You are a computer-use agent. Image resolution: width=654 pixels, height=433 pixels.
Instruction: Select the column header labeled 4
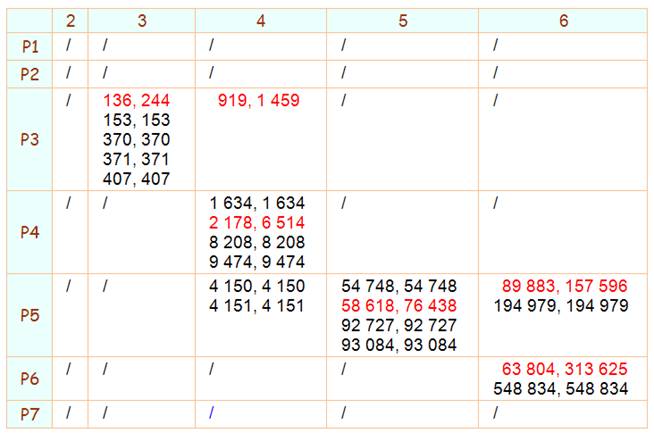(261, 20)
